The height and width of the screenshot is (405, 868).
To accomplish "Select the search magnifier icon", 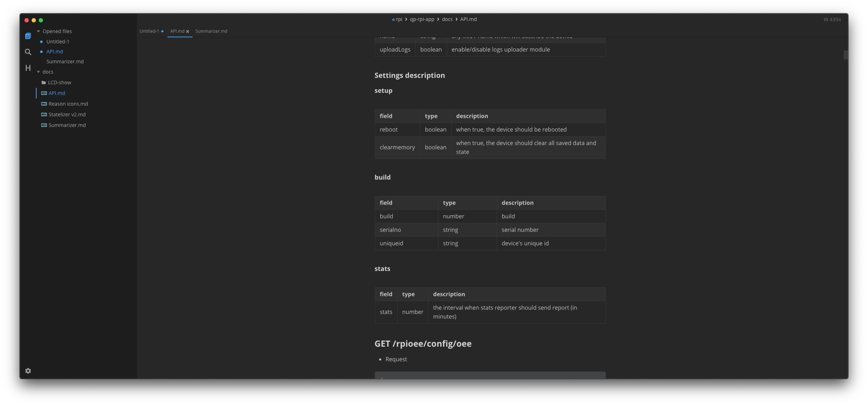I will click(x=28, y=52).
